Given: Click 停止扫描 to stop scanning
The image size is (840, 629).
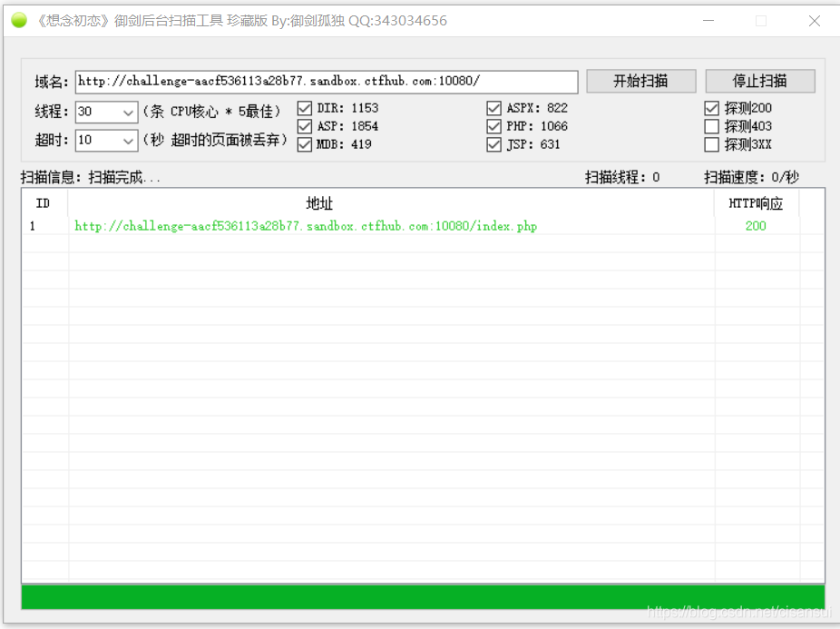Looking at the screenshot, I should tap(759, 81).
